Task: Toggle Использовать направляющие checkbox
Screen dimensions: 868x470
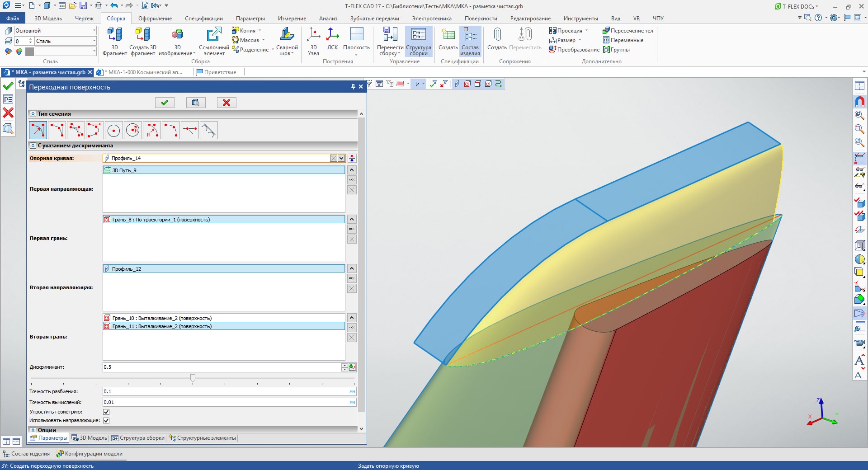Action: tap(106, 420)
